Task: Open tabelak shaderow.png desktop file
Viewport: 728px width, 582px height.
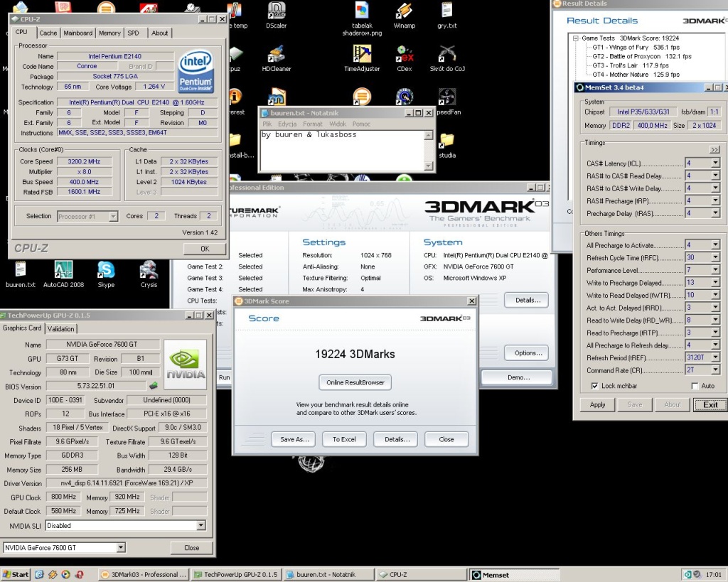Action: 362,18
